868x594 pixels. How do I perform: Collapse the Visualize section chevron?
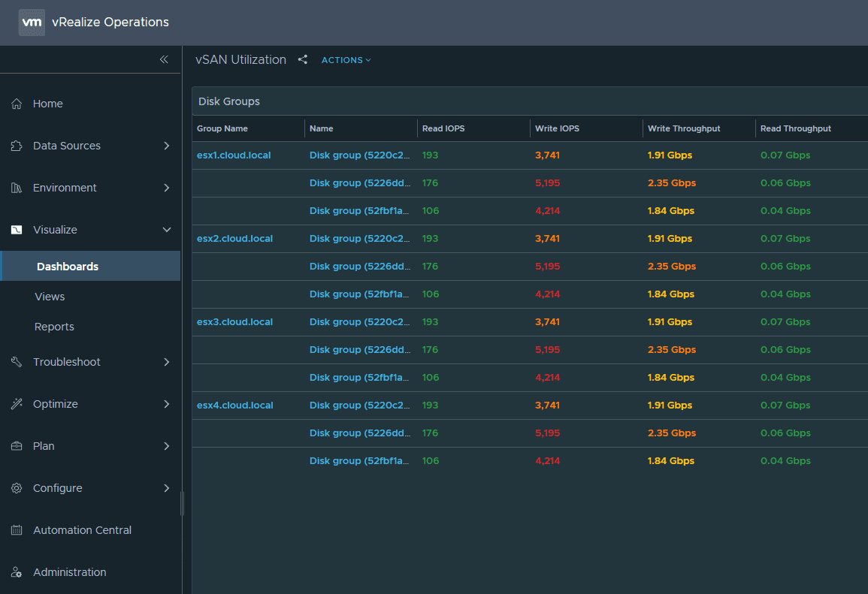pyautogui.click(x=167, y=230)
